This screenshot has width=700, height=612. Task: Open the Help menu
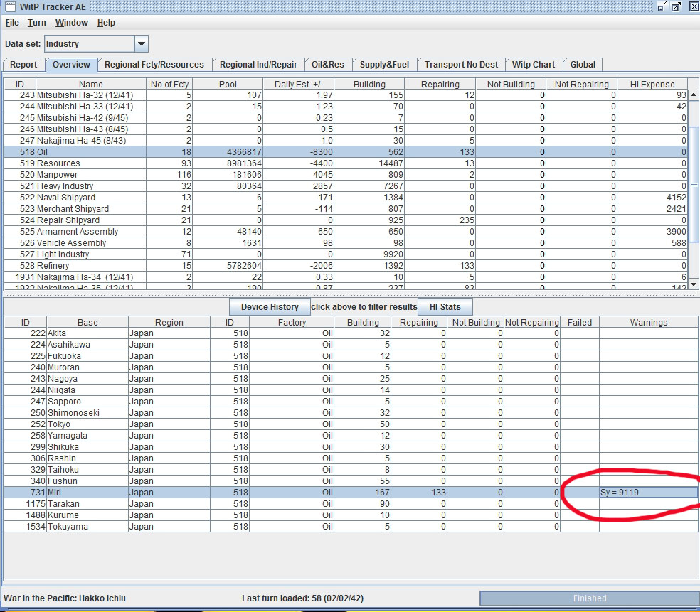(x=106, y=23)
